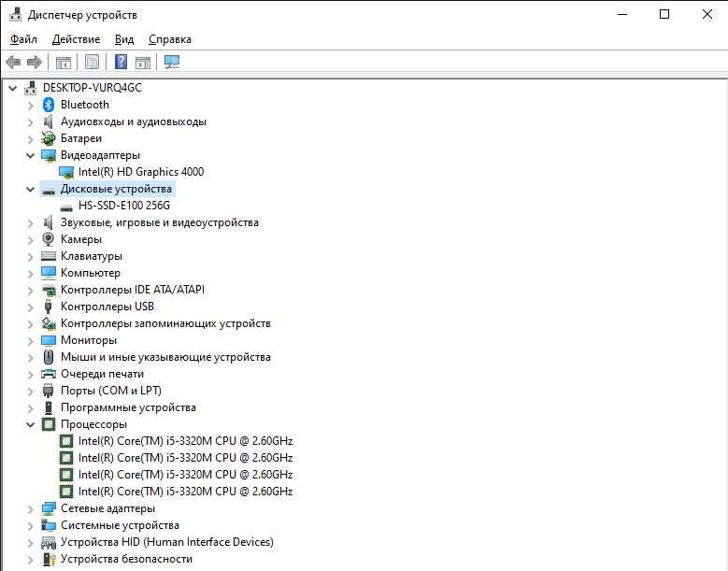Open the Справка menu
728x571 pixels.
(170, 39)
